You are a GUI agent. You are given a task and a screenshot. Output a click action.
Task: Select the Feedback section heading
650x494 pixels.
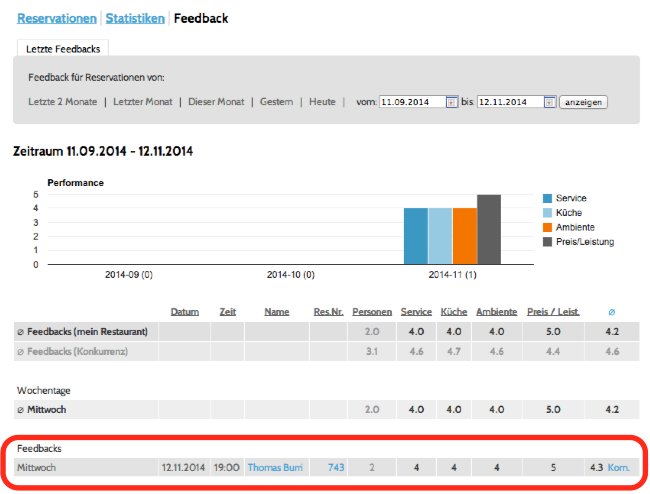(201, 19)
